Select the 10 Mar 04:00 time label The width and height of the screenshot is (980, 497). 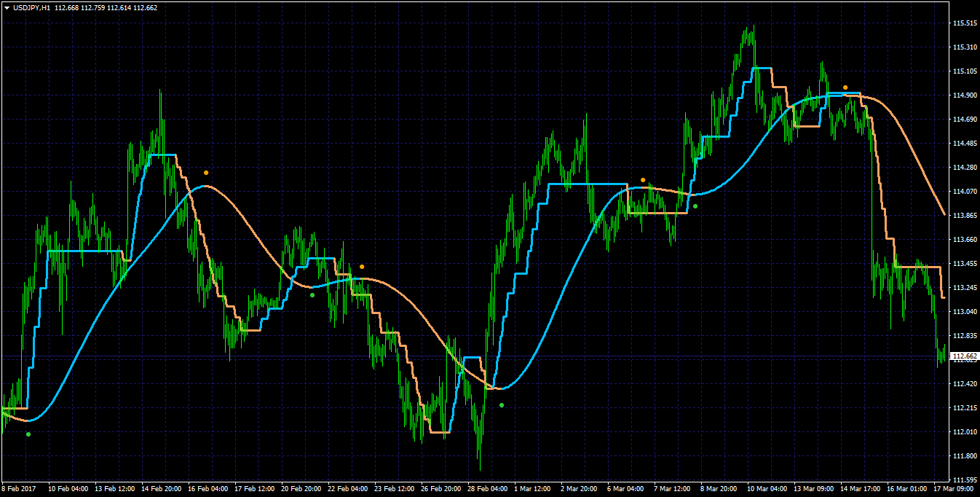(x=767, y=489)
